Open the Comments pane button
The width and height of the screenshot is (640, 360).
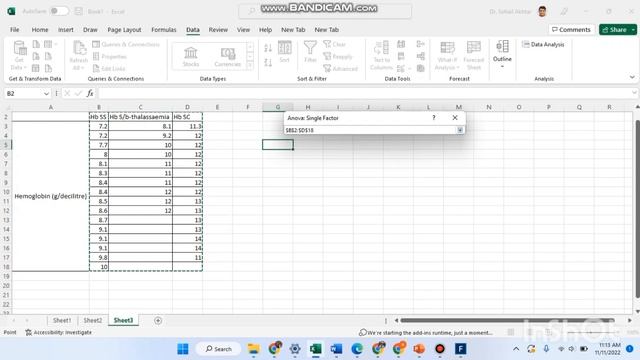click(571, 30)
